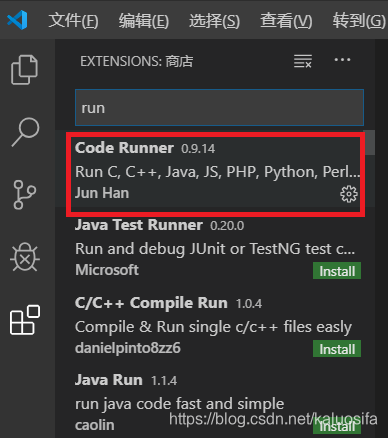Click the 'Run C, C++, Java, JS' description

pos(218,172)
